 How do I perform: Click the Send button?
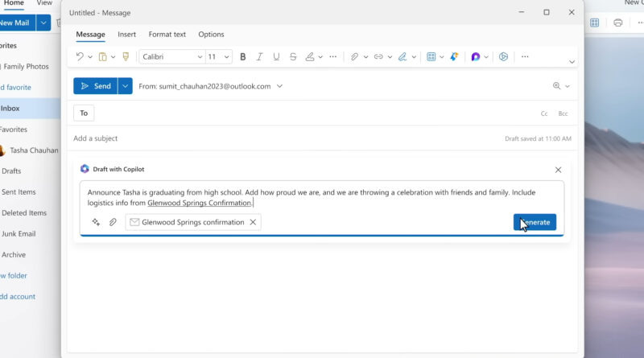coord(95,86)
